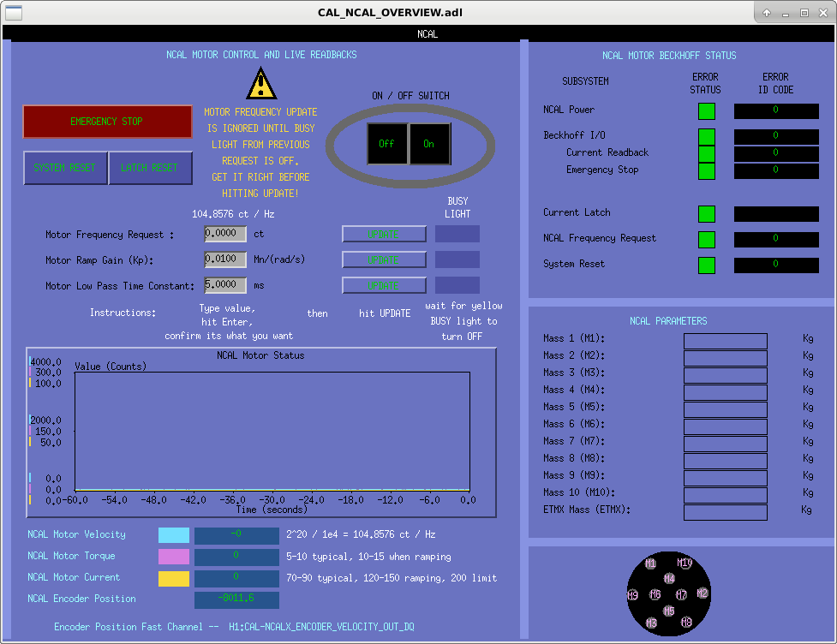Click the window stay-on-top arrow icon
This screenshot has height=644, width=837.
pyautogui.click(x=767, y=13)
